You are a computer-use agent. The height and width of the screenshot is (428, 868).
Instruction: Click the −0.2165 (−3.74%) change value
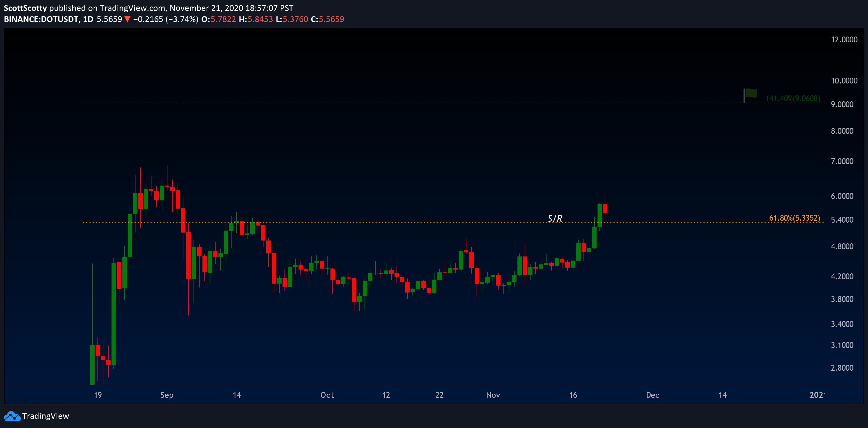pyautogui.click(x=166, y=19)
